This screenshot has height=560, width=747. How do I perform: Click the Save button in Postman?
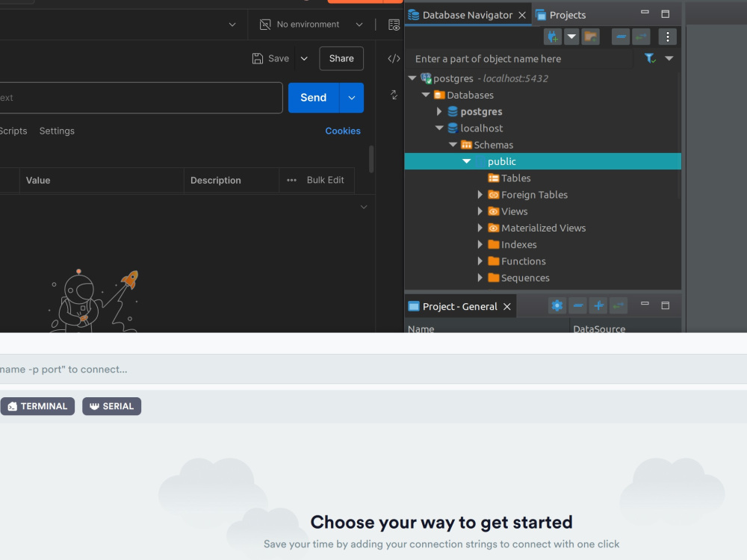tap(270, 58)
